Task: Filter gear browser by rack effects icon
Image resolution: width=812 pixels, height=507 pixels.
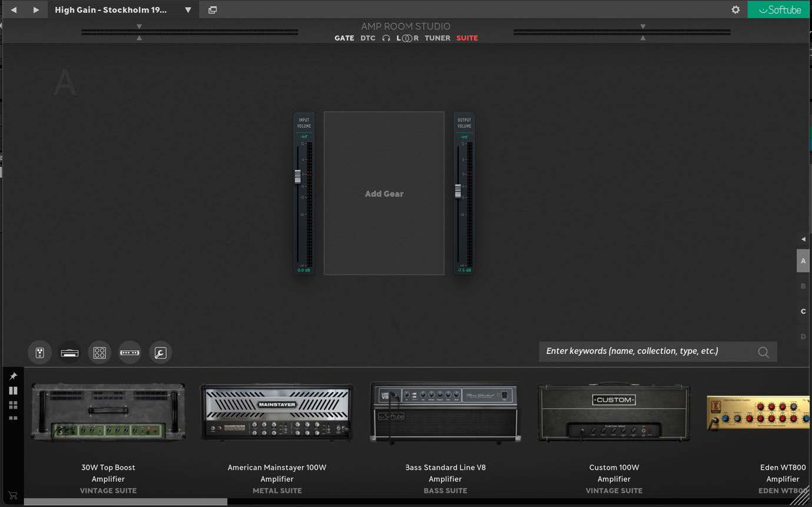Action: point(130,353)
